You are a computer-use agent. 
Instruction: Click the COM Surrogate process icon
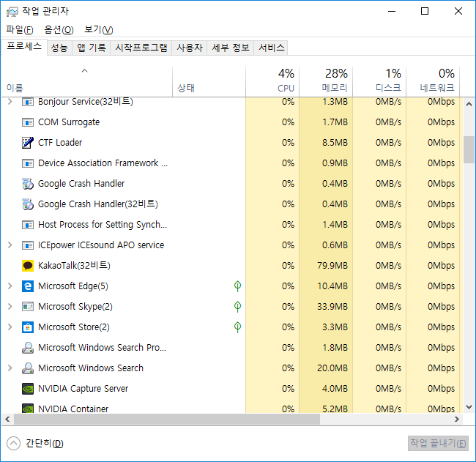click(28, 122)
